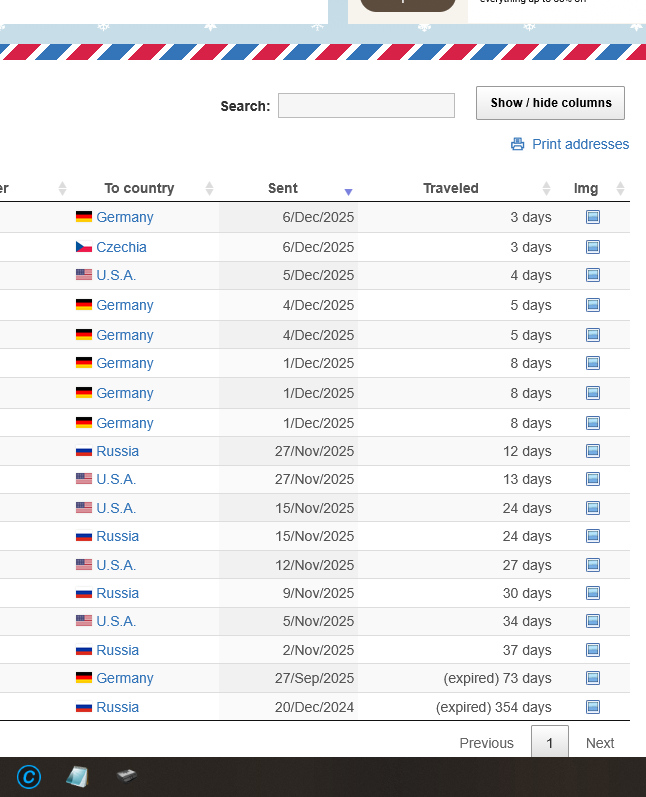Open image icon in the Czechia row
Image resolution: width=646 pixels, height=797 pixels.
(x=592, y=246)
